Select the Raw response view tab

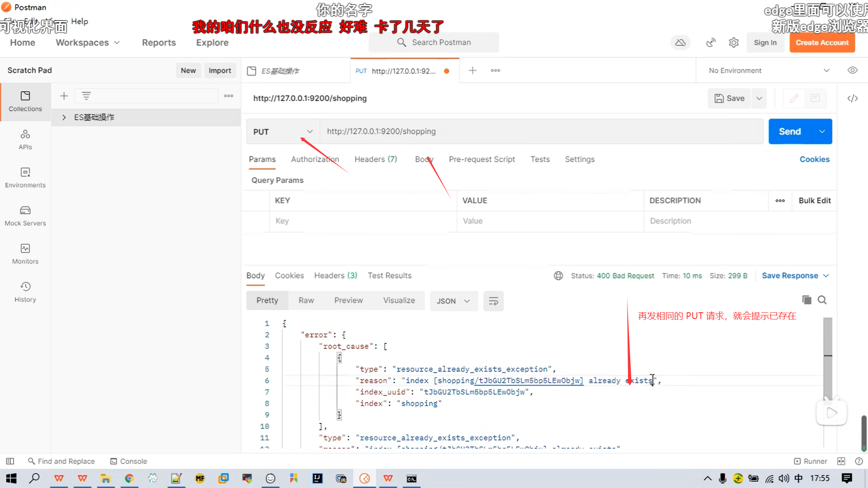(x=306, y=300)
